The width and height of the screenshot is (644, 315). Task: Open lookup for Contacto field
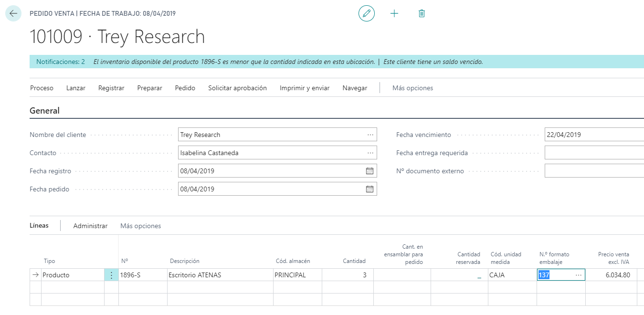tap(370, 153)
